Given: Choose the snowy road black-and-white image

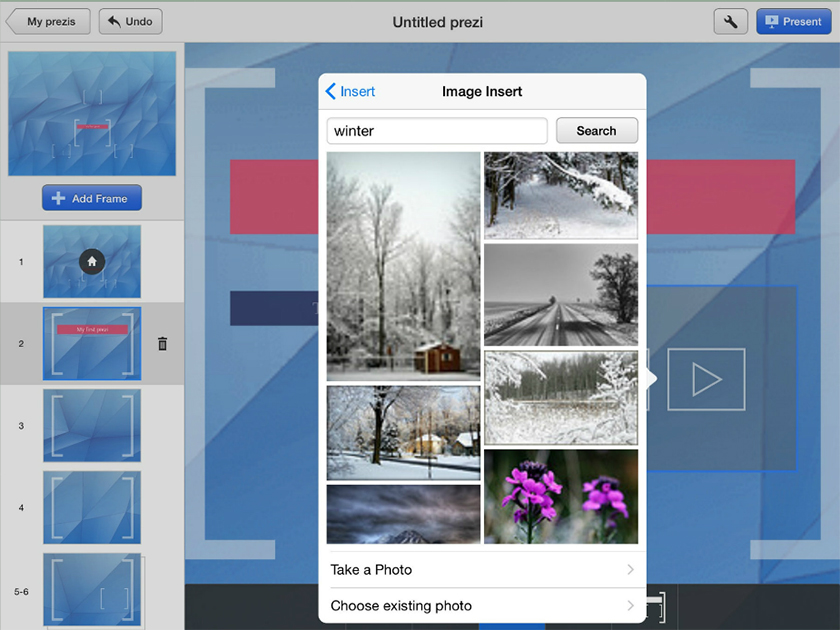Looking at the screenshot, I should pyautogui.click(x=561, y=295).
